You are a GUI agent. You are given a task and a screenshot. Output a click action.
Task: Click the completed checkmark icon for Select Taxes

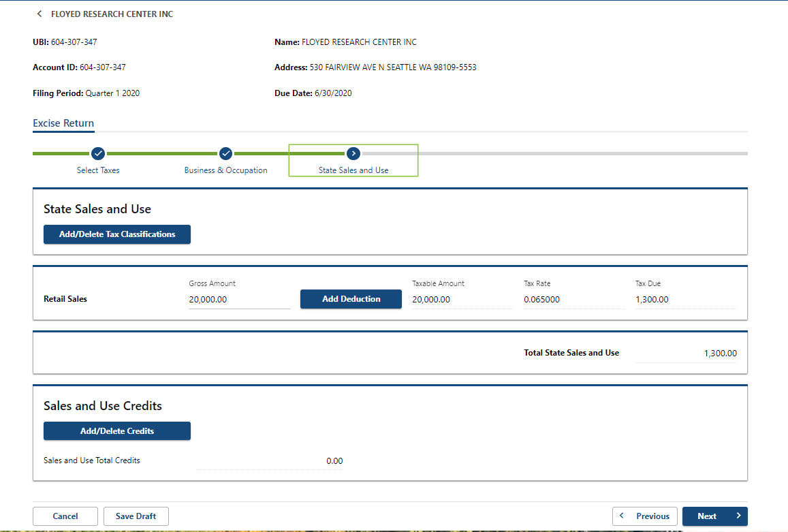point(98,153)
